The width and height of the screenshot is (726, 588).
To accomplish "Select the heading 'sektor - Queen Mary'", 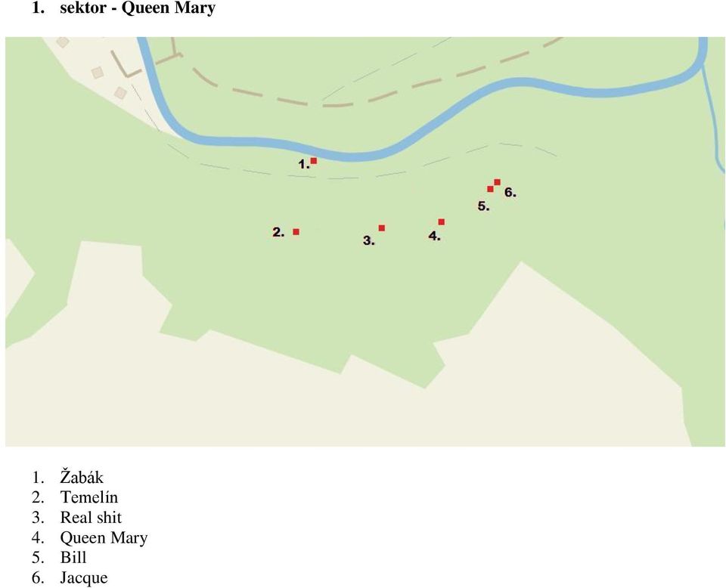I will [138, 8].
